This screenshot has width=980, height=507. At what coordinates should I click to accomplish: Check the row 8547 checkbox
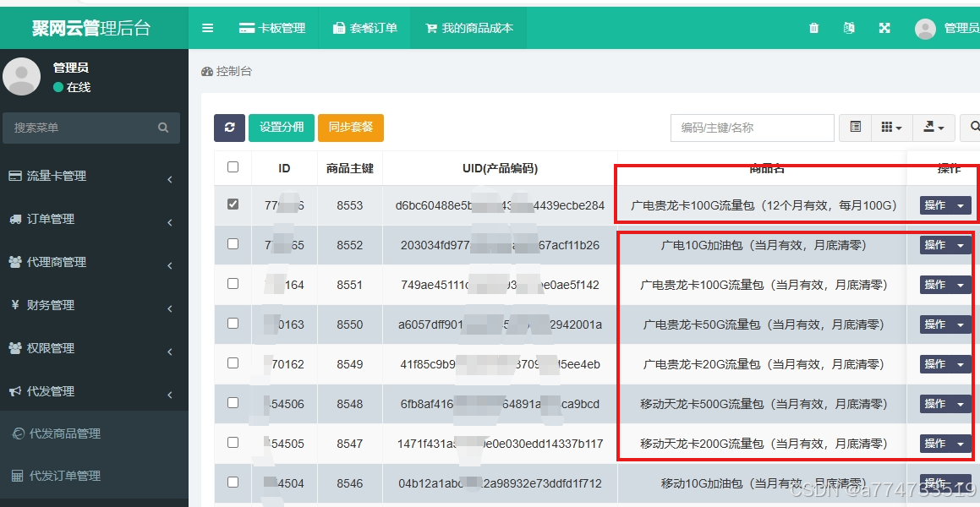tap(233, 442)
